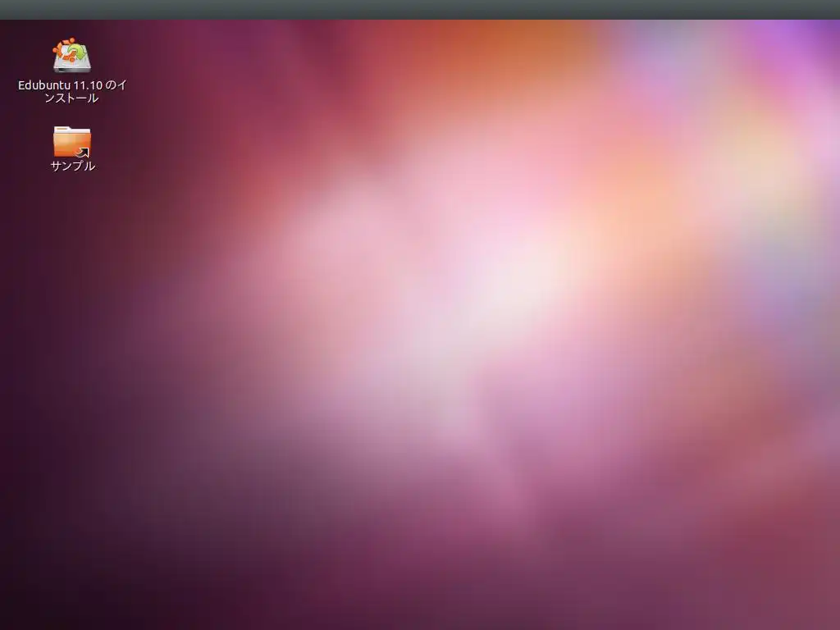The image size is (840, 630).
Task: Select the 'Edubuntu 11.10 のインストール' label
Action: click(x=72, y=92)
